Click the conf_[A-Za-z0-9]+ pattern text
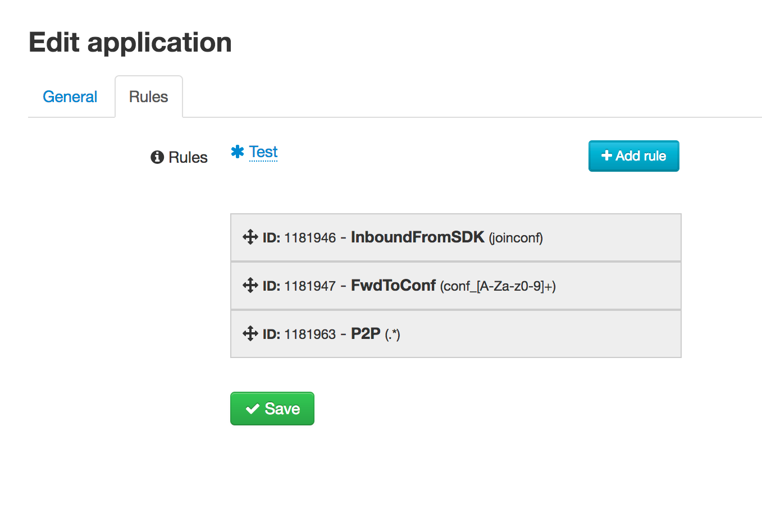This screenshot has width=762, height=532. pyautogui.click(x=498, y=286)
